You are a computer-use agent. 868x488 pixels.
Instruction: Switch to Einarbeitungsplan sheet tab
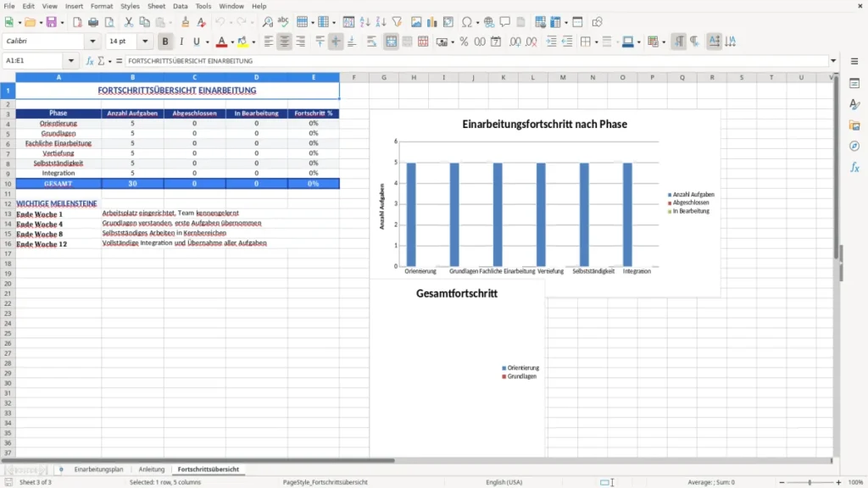pyautogui.click(x=98, y=469)
